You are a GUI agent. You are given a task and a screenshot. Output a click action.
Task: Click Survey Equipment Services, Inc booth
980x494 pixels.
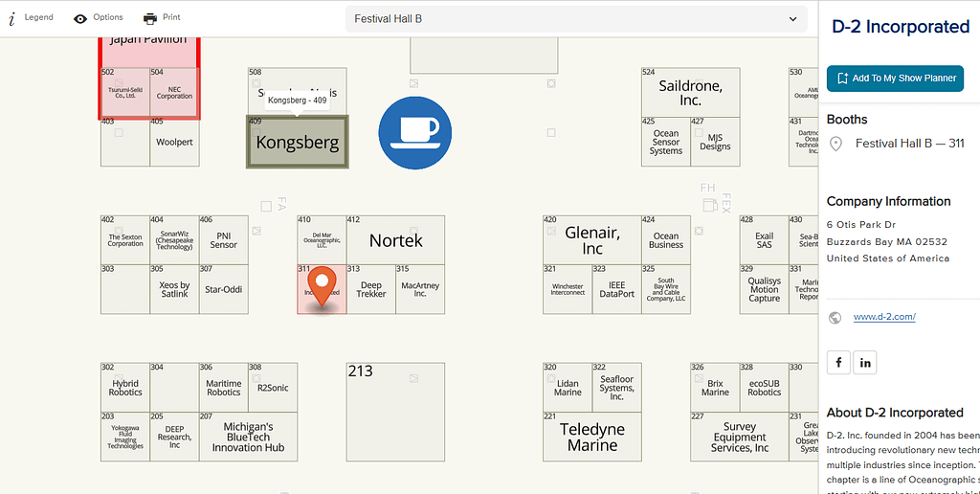[x=740, y=437]
